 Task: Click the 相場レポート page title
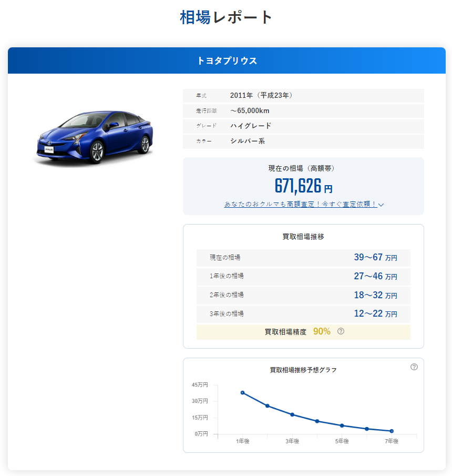227,17
